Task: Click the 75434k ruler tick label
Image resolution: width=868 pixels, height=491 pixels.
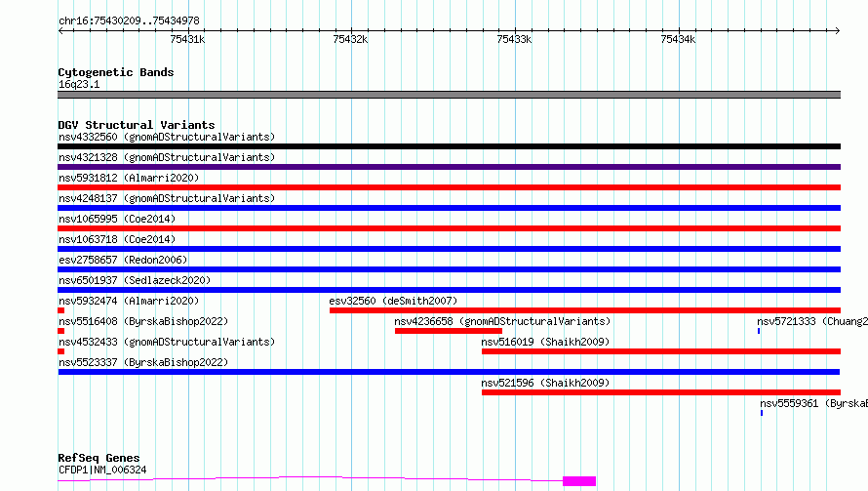Action: [678, 39]
